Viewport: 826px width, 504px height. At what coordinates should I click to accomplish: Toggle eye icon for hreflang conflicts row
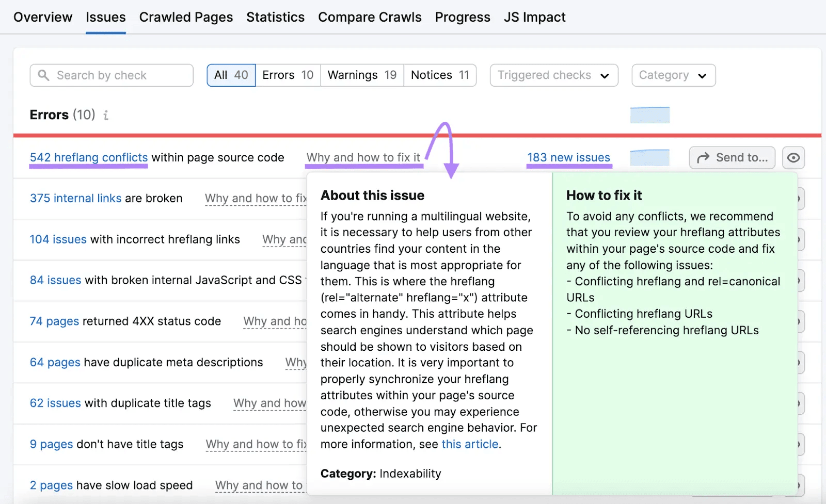pos(793,158)
